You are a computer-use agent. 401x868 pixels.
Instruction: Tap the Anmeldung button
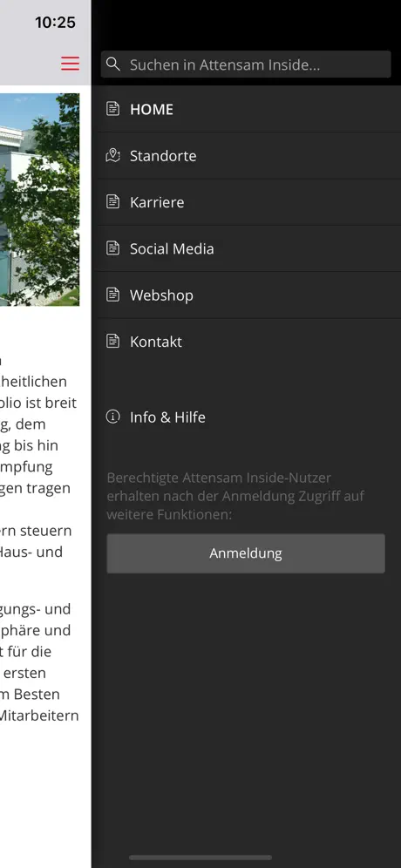tap(246, 553)
